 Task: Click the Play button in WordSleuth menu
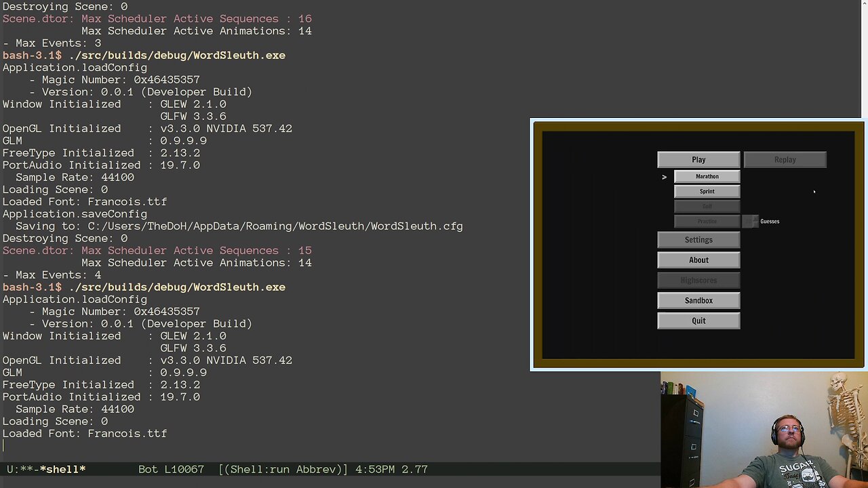coord(698,160)
